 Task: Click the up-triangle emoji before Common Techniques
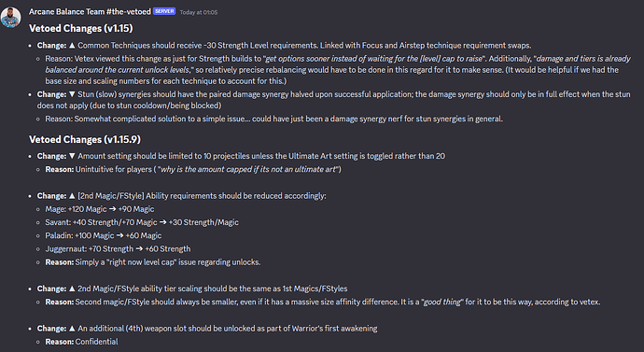coord(72,45)
